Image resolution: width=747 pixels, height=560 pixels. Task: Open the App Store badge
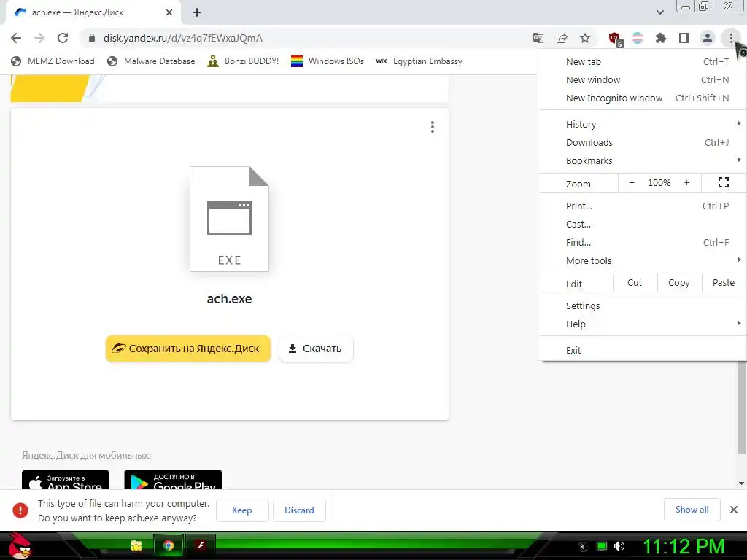pyautogui.click(x=66, y=480)
